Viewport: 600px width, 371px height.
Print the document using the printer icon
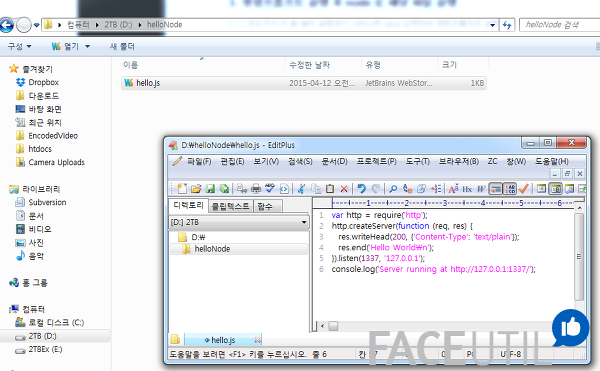[256, 189]
